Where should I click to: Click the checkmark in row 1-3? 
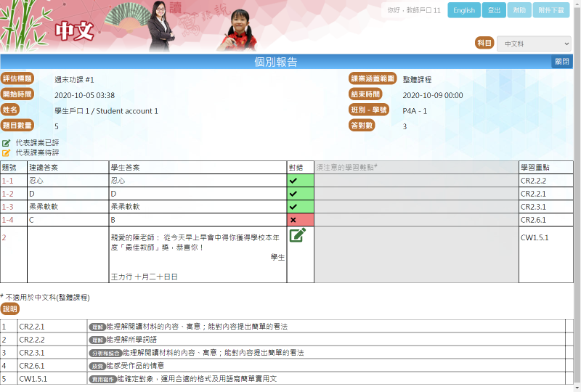pos(293,207)
